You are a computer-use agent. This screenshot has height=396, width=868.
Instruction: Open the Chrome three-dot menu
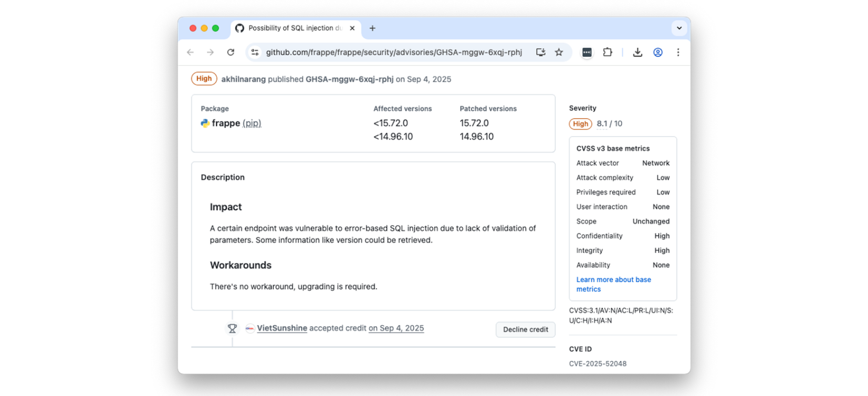(x=678, y=52)
